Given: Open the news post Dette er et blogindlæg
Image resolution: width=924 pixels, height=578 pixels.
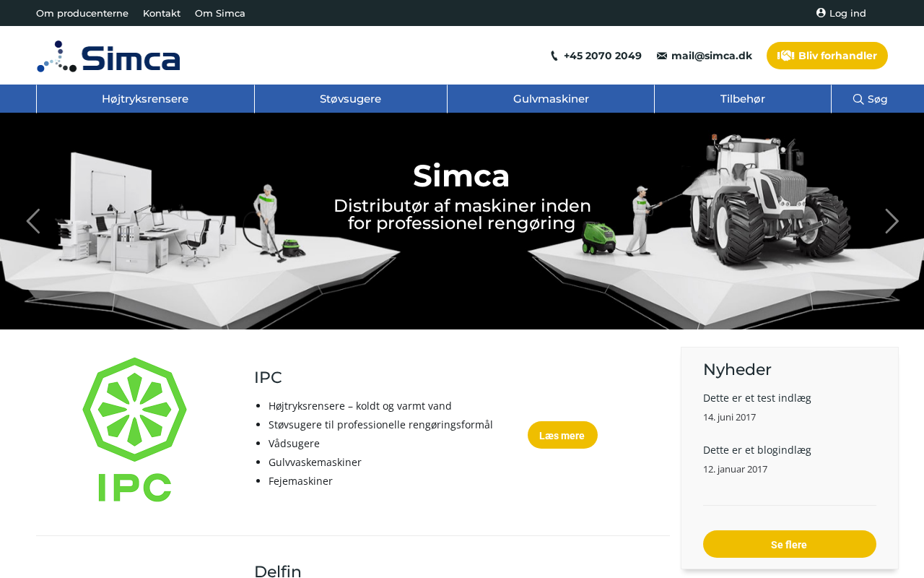Looking at the screenshot, I should coord(757,450).
